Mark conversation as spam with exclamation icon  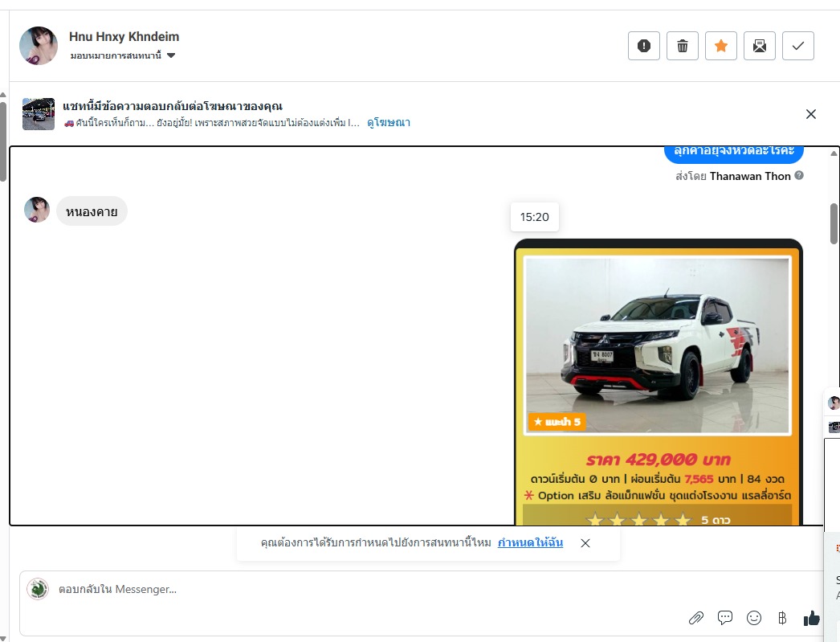click(643, 46)
